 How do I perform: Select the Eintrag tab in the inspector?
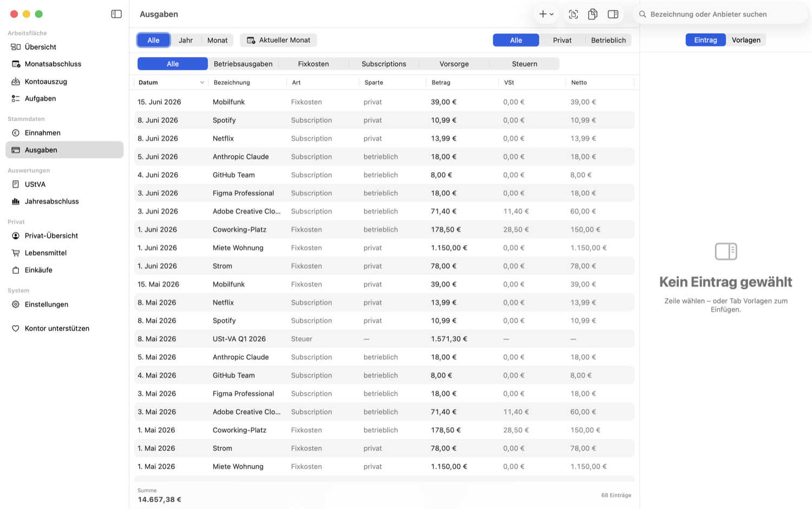705,40
